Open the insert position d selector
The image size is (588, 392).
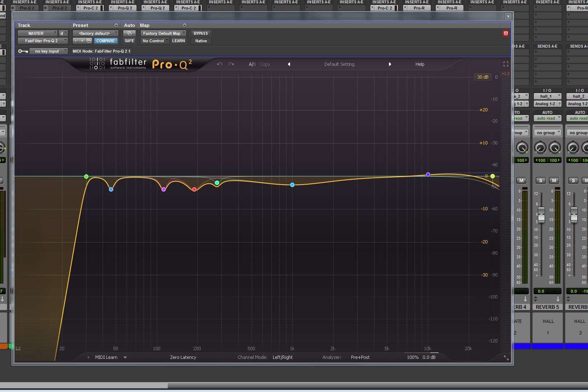click(63, 33)
